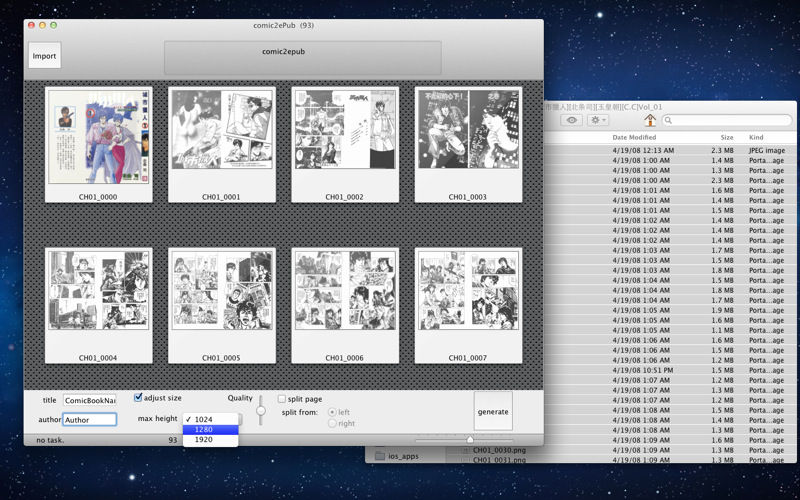Click the Import button
This screenshot has width=800, height=500.
click(x=44, y=56)
